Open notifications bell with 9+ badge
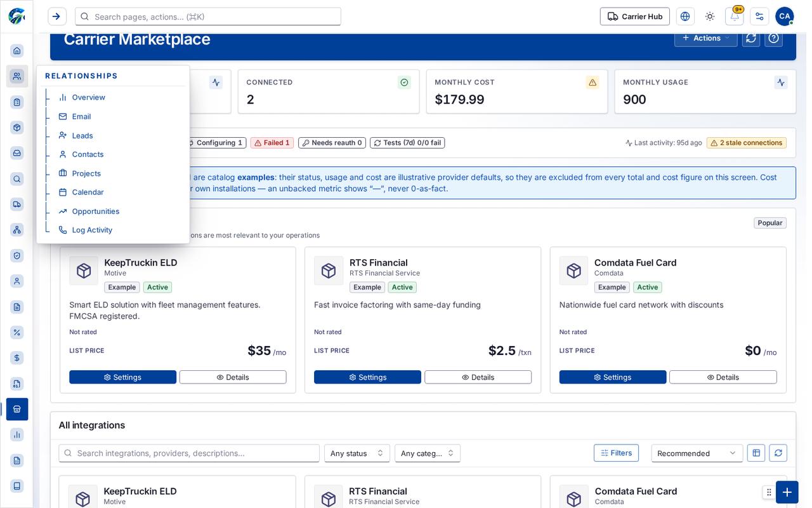The width and height of the screenshot is (812, 508). pos(735,17)
